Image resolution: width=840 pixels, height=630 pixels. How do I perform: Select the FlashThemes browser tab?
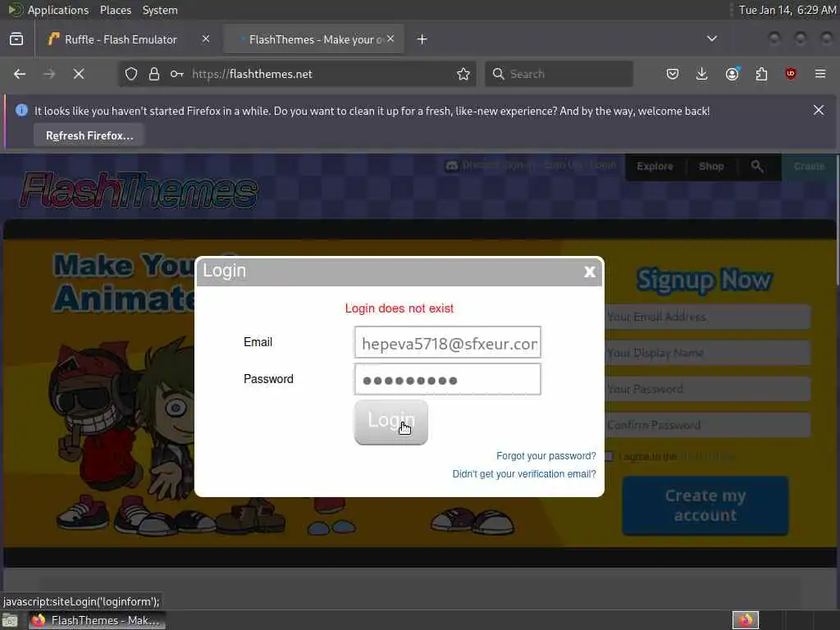tap(313, 39)
